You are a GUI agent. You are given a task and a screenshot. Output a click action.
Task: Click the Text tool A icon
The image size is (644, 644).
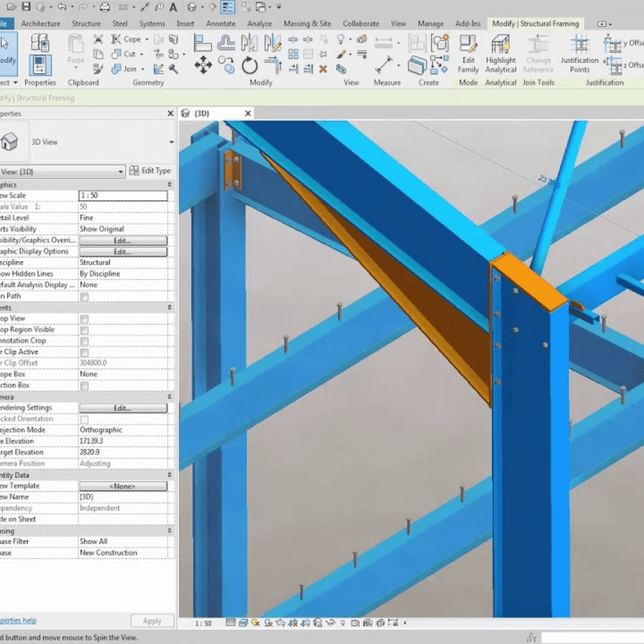[174, 7]
